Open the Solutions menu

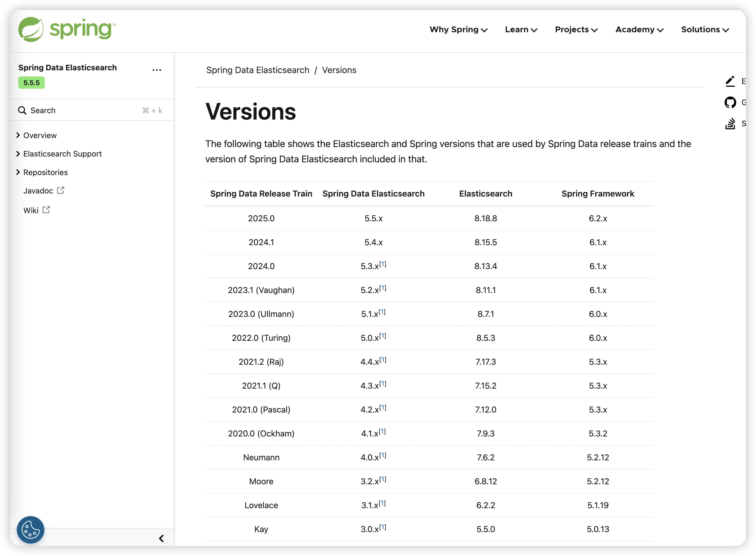705,30
